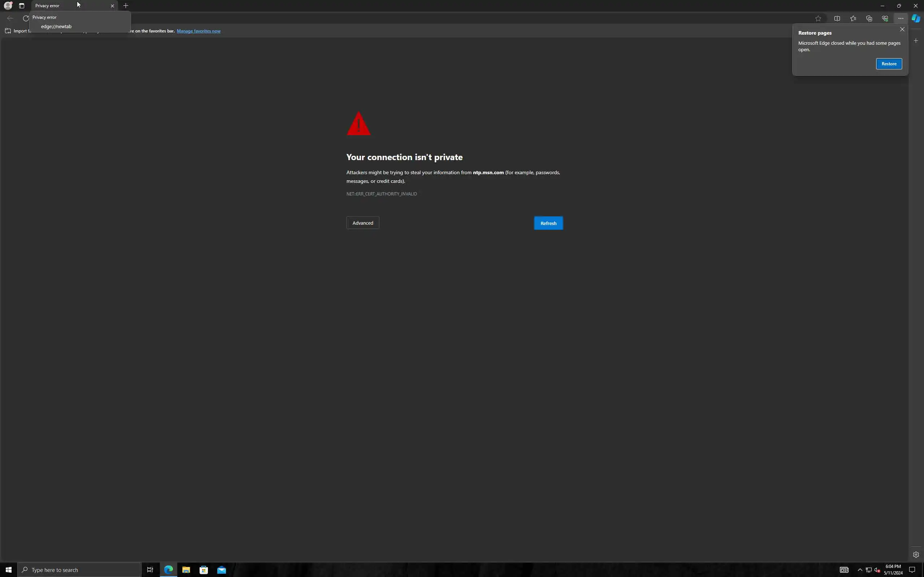Click the profile avatar icon

pyautogui.click(x=8, y=6)
